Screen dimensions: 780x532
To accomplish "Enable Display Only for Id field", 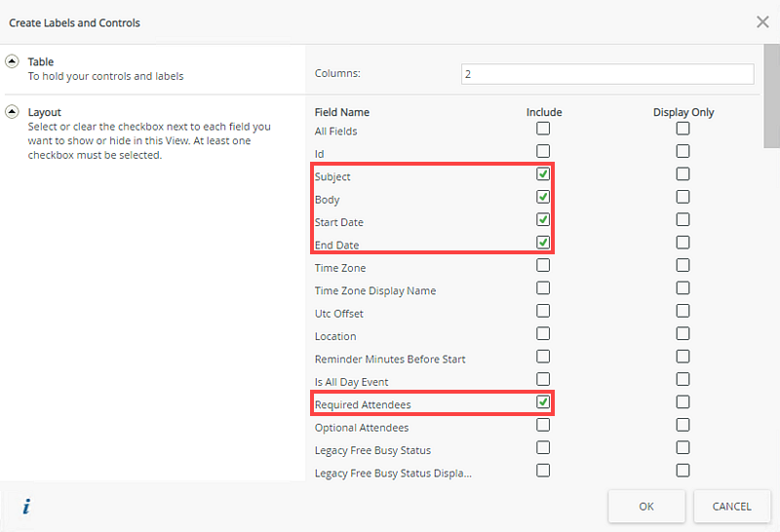I will [682, 151].
